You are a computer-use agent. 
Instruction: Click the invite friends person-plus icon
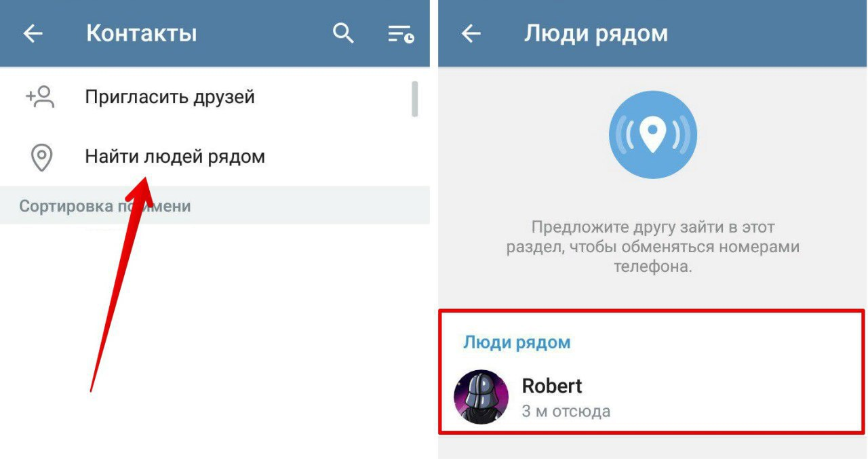[41, 97]
